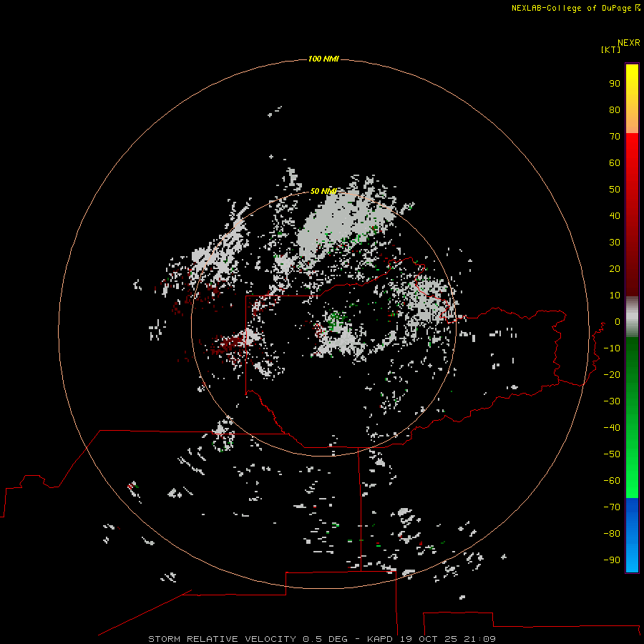
Task: Click the [KT] units label
Action: [610, 49]
